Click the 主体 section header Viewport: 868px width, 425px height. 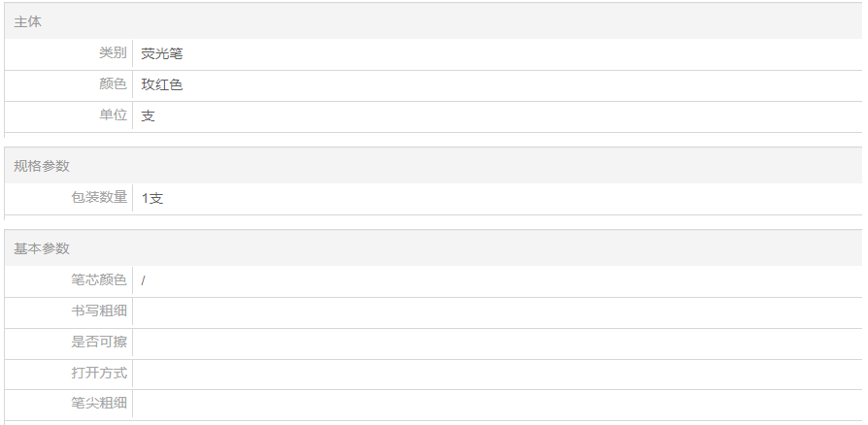pos(28,21)
